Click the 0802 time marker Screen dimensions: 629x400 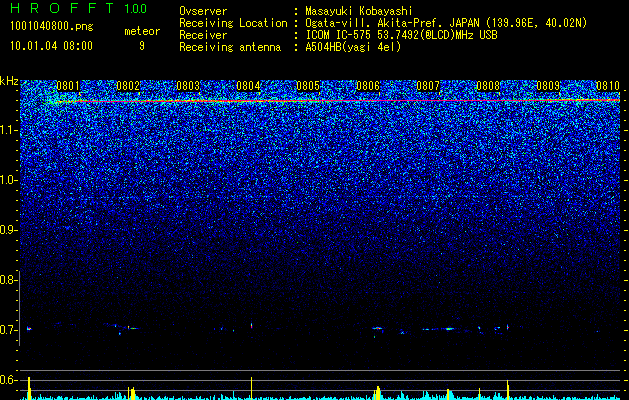[x=128, y=86]
